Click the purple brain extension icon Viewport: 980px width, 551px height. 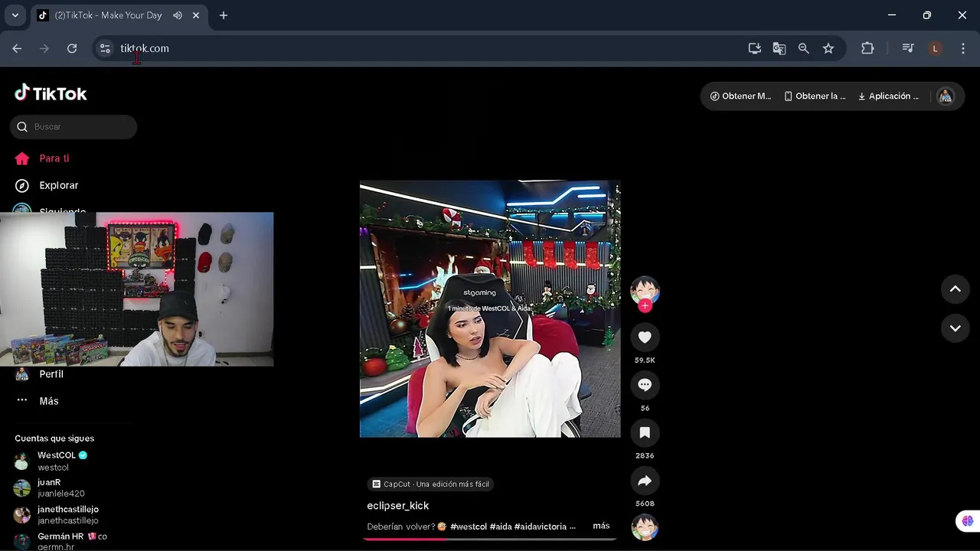pos(968,521)
